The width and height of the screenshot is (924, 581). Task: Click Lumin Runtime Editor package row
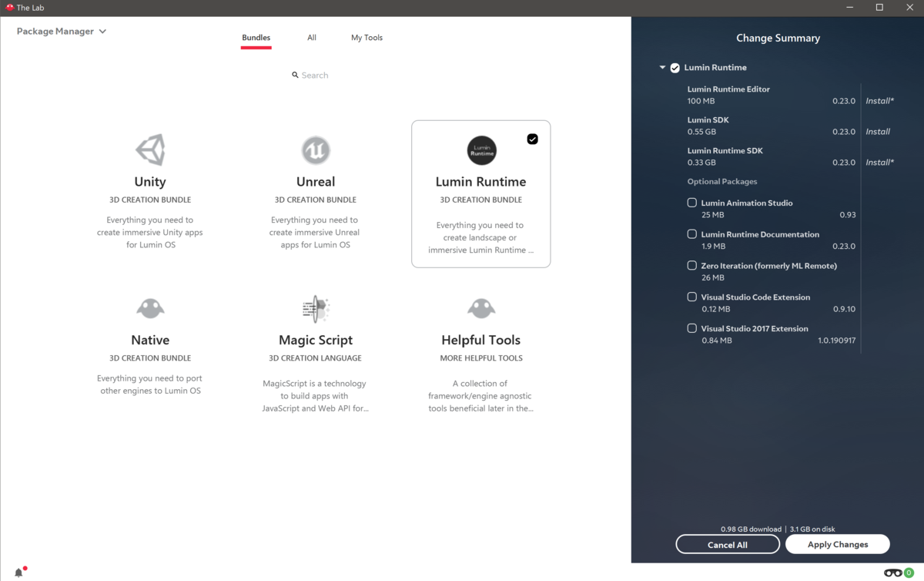773,95
